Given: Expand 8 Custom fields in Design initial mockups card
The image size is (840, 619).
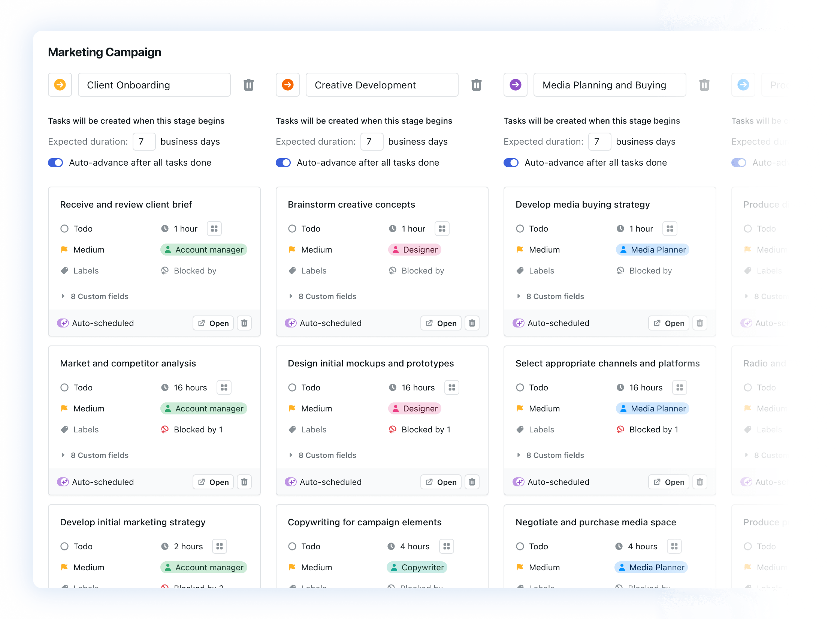Looking at the screenshot, I should tap(323, 455).
